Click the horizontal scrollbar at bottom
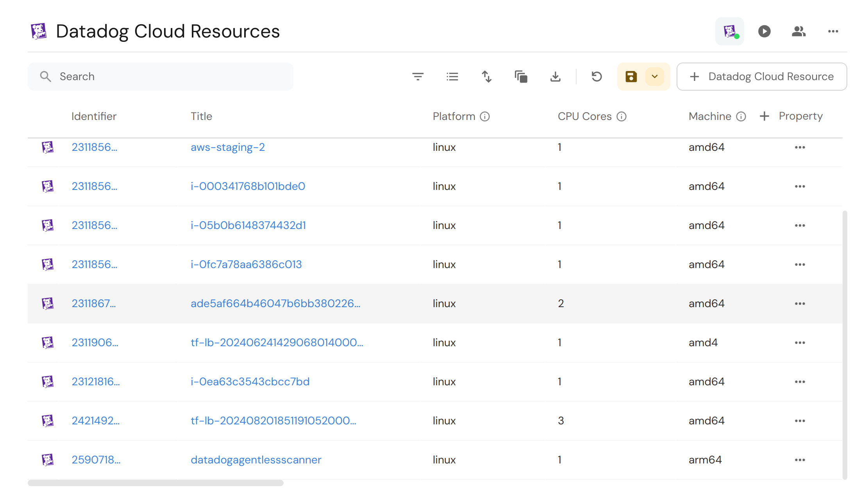The height and width of the screenshot is (490, 868). [155, 483]
